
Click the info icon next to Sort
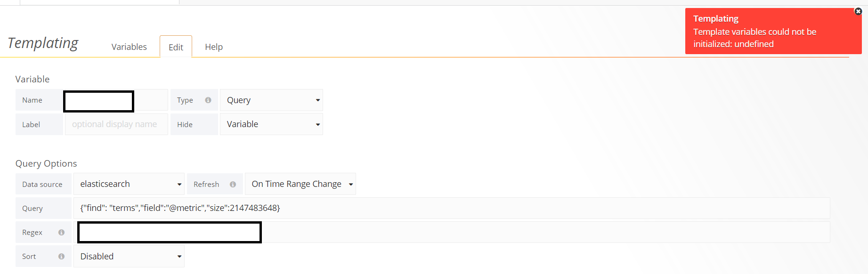[61, 256]
